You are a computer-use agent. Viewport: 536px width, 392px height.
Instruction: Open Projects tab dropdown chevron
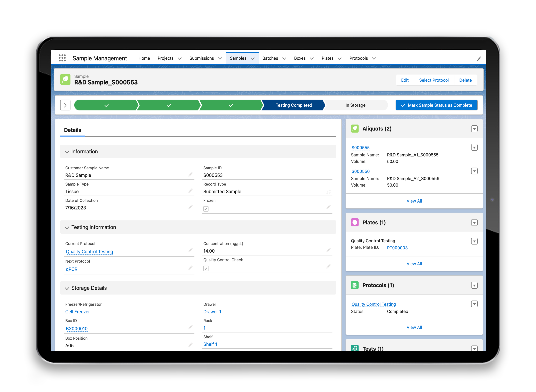pos(180,59)
